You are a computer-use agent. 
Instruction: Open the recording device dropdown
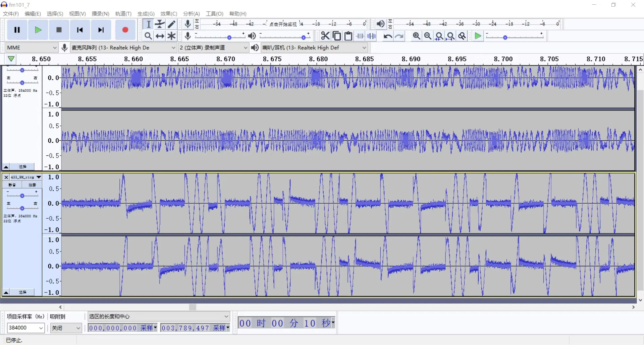pyautogui.click(x=123, y=48)
